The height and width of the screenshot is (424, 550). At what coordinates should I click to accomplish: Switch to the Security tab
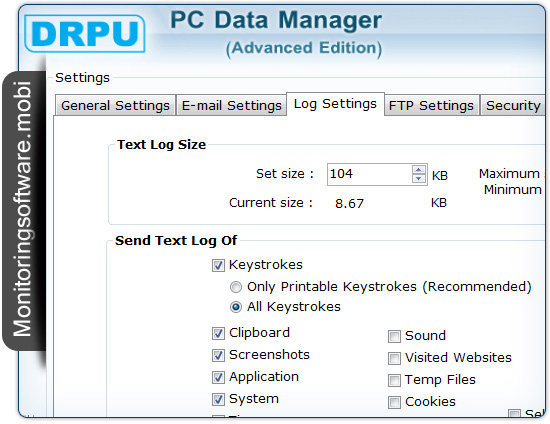point(513,105)
